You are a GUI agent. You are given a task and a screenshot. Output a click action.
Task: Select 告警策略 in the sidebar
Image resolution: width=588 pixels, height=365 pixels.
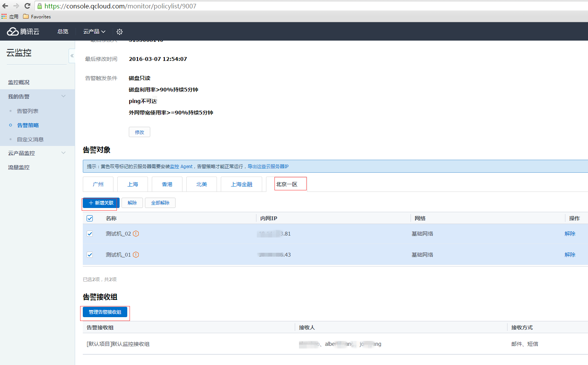[x=28, y=125]
